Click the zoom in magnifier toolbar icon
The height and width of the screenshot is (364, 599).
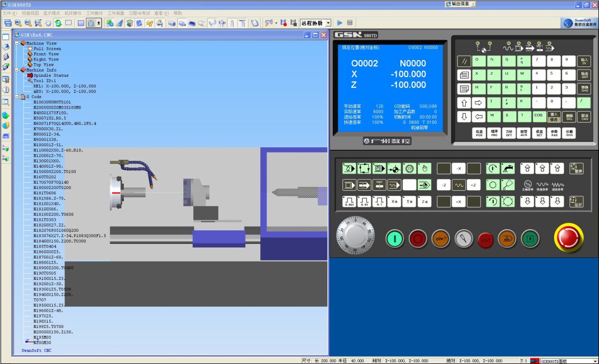coord(18,23)
